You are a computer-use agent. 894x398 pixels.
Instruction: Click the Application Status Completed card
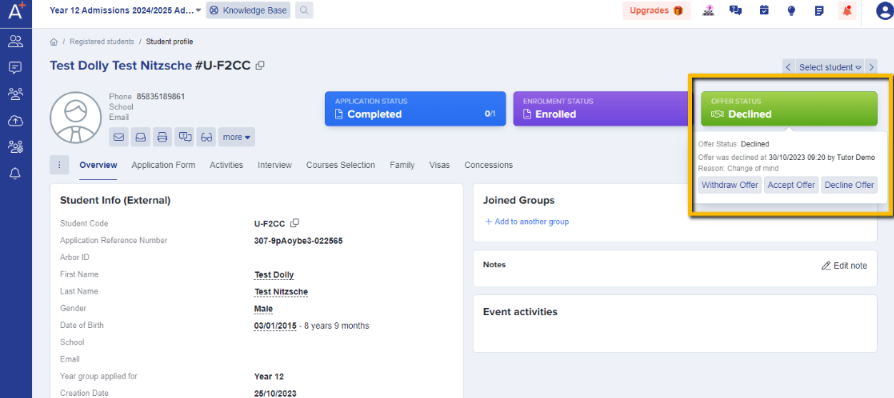pos(415,108)
